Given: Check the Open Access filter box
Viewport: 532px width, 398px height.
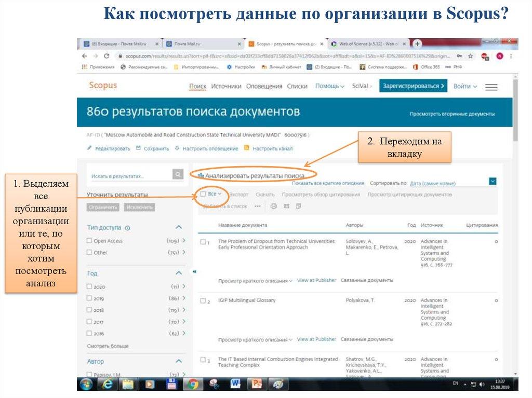Looking at the screenshot, I should [89, 241].
